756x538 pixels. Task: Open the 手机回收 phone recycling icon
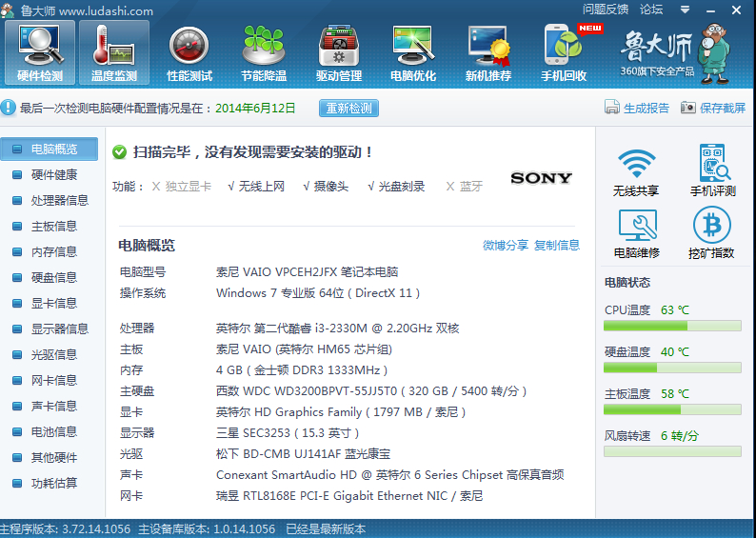[x=563, y=52]
